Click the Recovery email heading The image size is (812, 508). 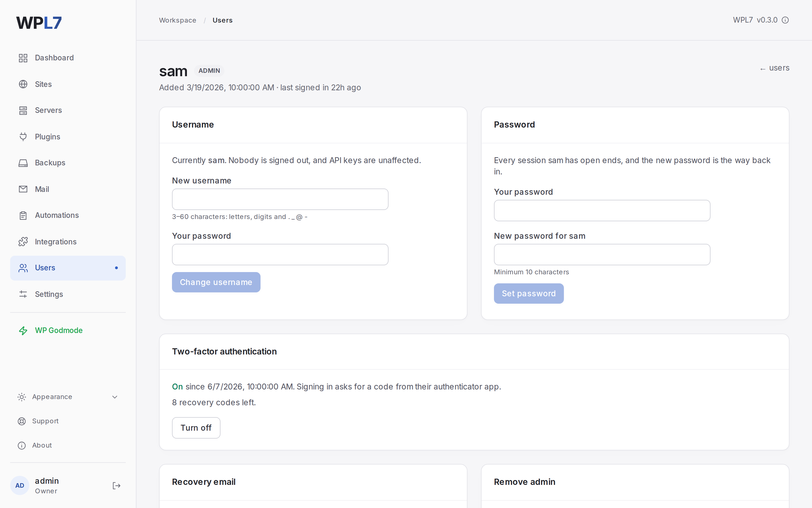coord(204,482)
